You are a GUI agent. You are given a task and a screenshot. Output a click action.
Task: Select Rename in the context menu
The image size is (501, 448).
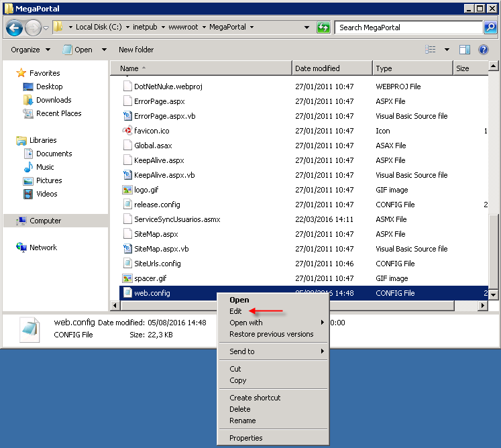[242, 421]
